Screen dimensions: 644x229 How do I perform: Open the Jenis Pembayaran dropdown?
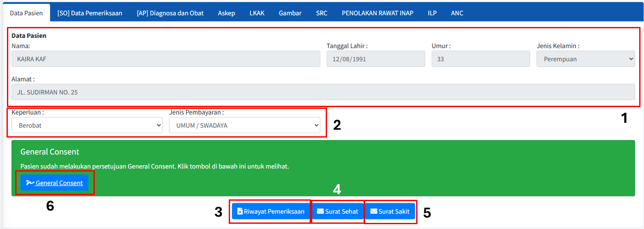[244, 125]
